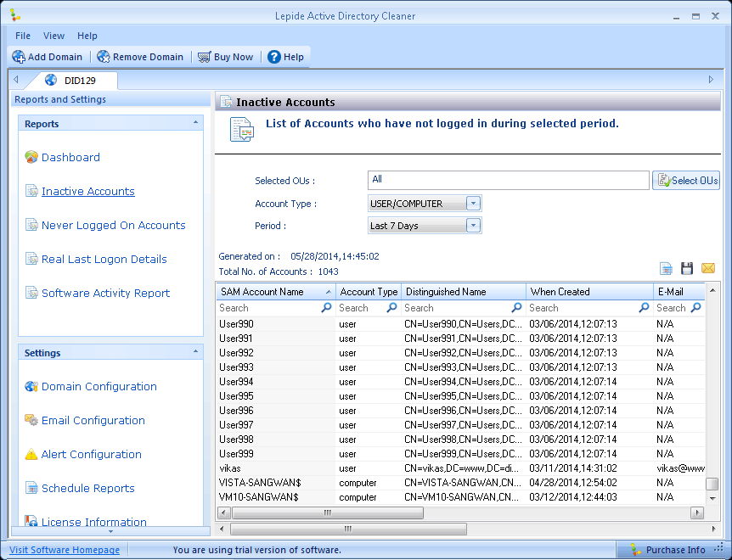Open the Software Activity Report link
Screen dimensions: 732x560
(105, 294)
